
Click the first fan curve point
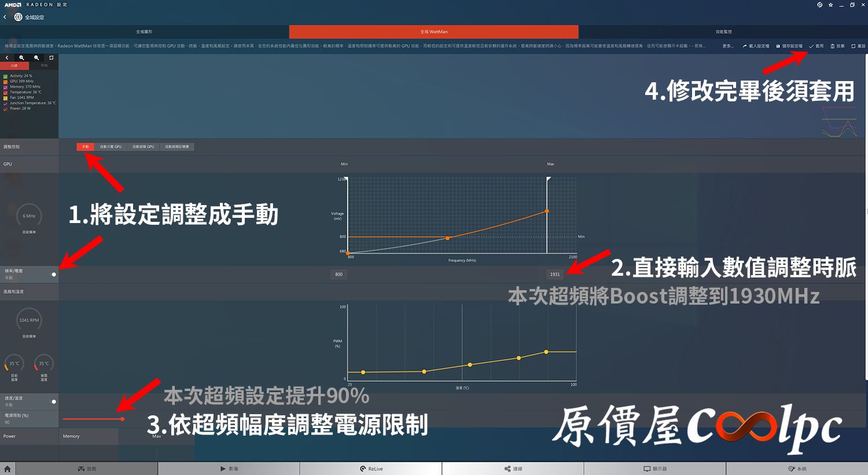coord(363,372)
